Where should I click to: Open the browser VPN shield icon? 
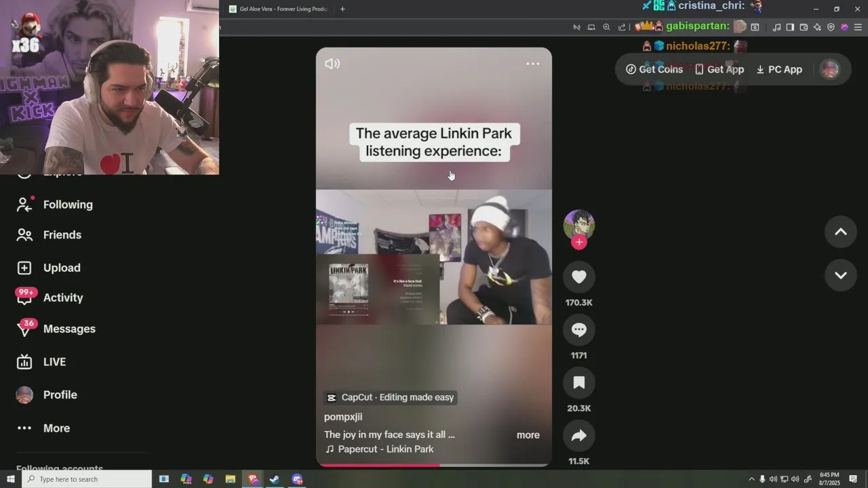click(x=831, y=27)
